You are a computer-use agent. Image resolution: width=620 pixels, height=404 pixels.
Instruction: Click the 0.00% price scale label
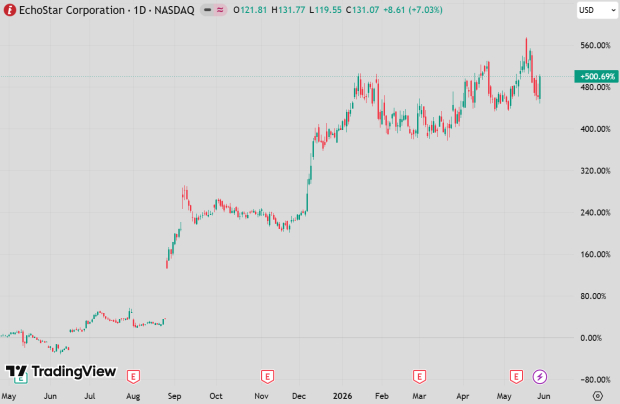[591, 338]
